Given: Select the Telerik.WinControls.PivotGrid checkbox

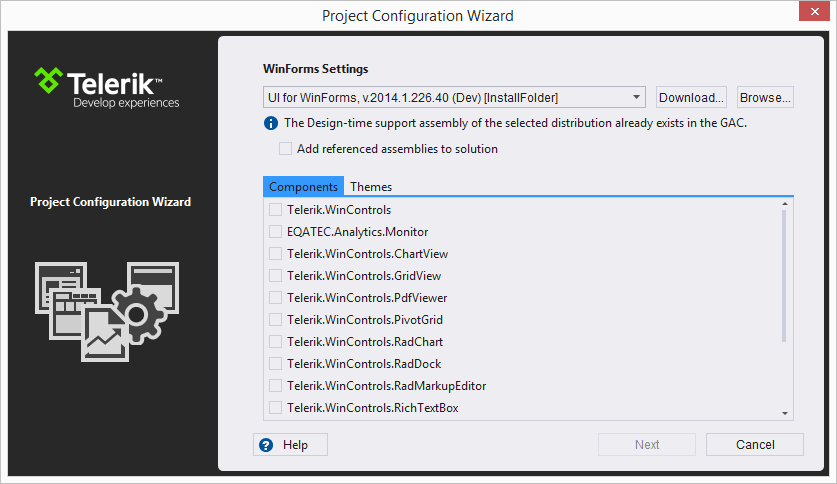Looking at the screenshot, I should click(275, 320).
